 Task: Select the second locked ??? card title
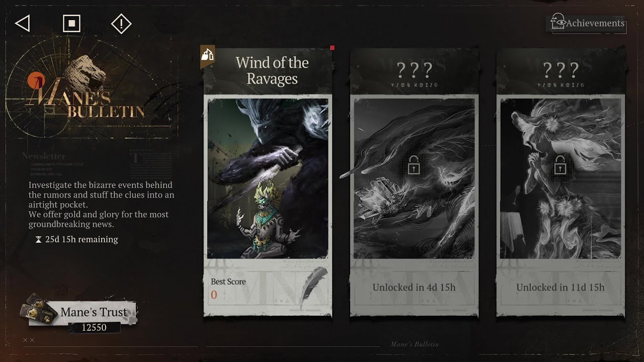(x=560, y=70)
